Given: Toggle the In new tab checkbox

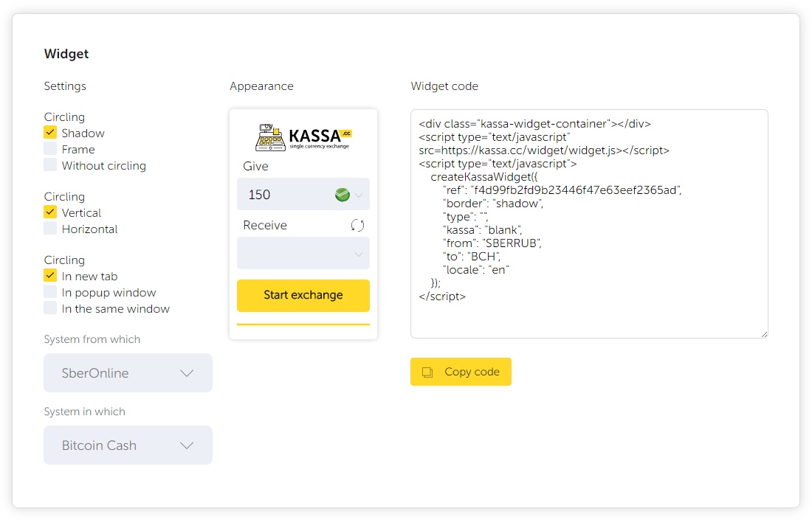Looking at the screenshot, I should tap(50, 275).
